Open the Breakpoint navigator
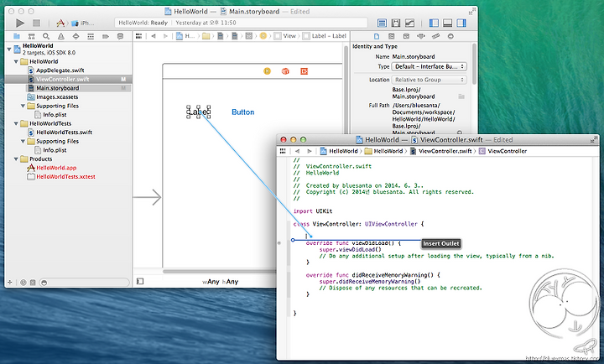 click(x=106, y=36)
